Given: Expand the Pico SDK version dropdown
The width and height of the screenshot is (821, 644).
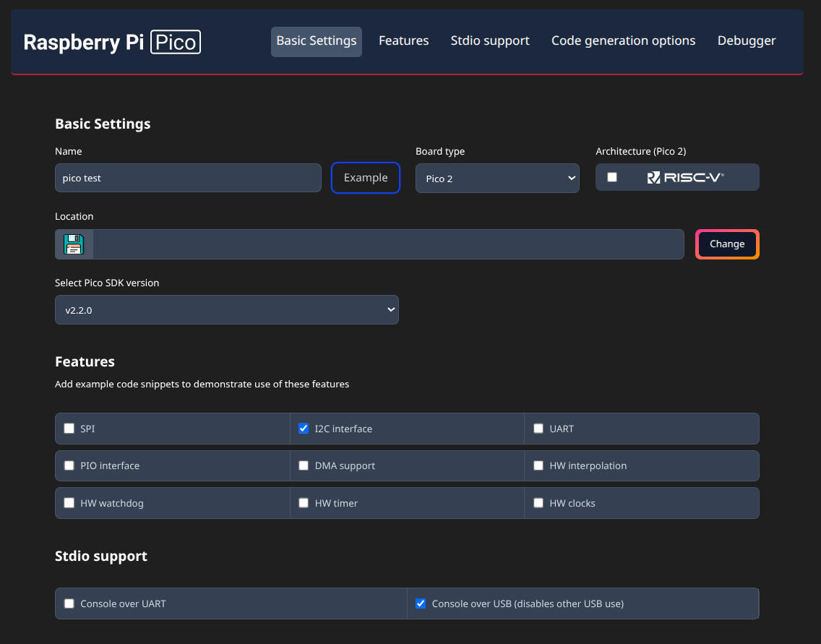Looking at the screenshot, I should 226,310.
